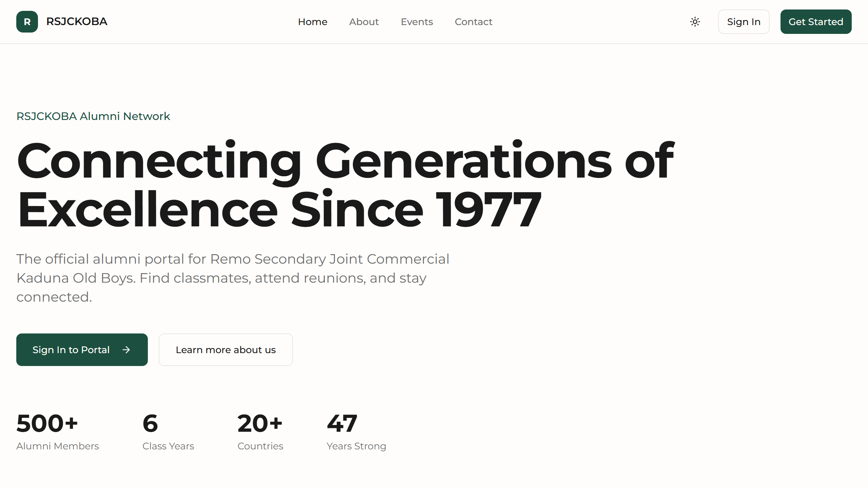The height and width of the screenshot is (488, 868).
Task: Toggle the light/dark theme sun icon
Action: coord(695,22)
